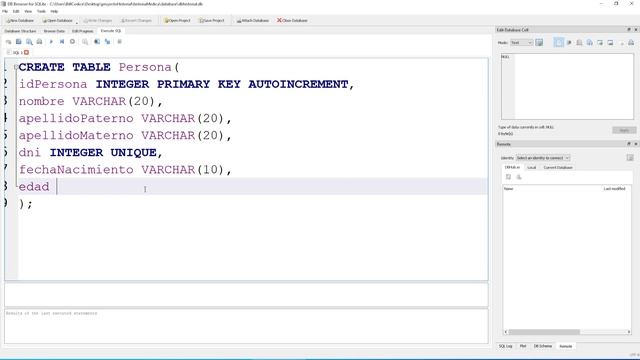Expand the Open Database dropdown arrow

(76, 22)
